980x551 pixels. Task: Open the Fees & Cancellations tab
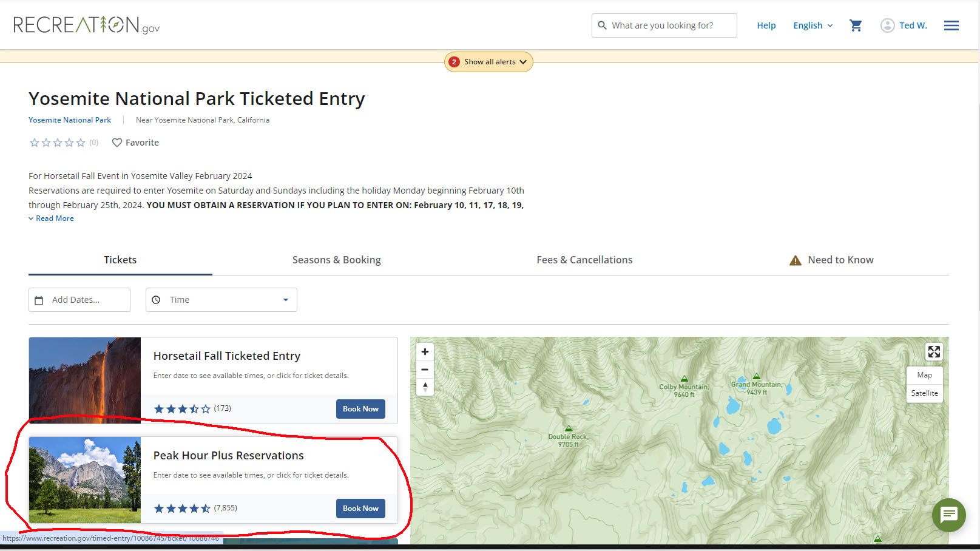click(x=584, y=260)
